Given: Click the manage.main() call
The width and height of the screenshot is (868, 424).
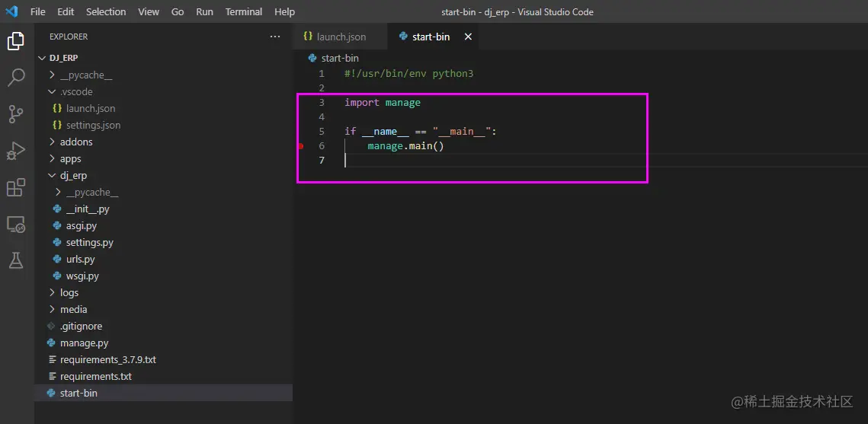Looking at the screenshot, I should [405, 146].
